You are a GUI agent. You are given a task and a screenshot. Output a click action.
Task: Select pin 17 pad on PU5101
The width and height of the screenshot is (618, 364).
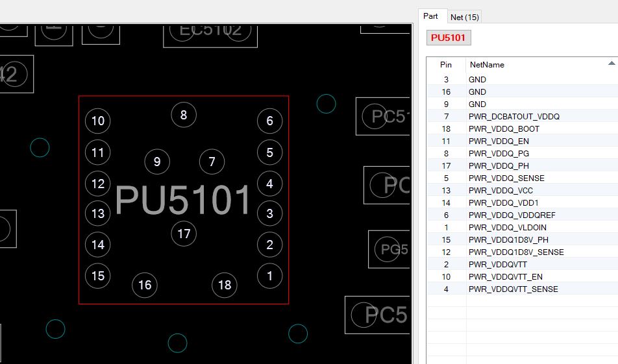(184, 234)
